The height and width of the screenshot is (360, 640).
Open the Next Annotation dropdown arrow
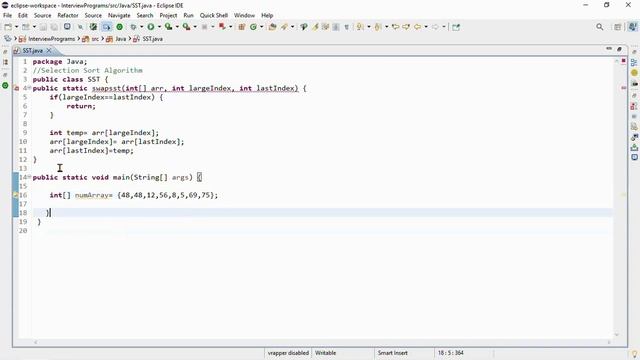pos(369,27)
